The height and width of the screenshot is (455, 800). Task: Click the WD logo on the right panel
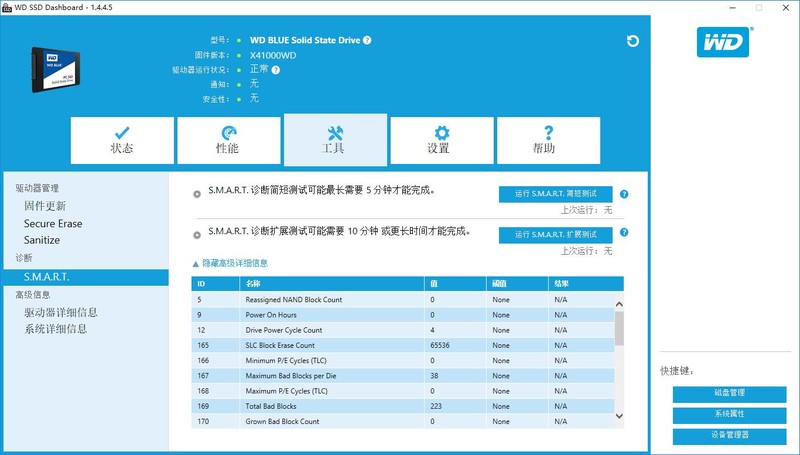coord(723,42)
